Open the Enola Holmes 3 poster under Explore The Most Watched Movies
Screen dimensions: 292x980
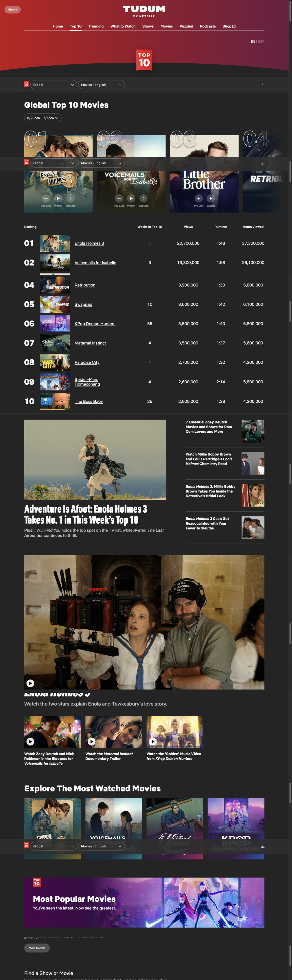click(52, 829)
